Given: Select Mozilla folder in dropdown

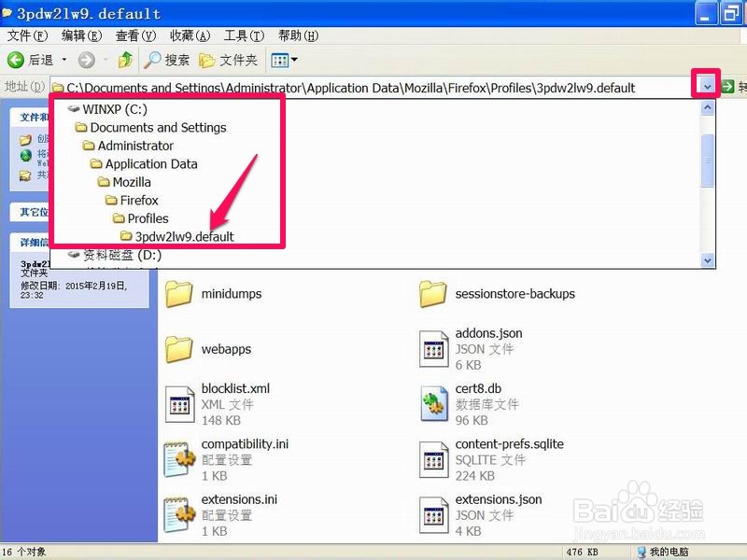Looking at the screenshot, I should coord(124,182).
